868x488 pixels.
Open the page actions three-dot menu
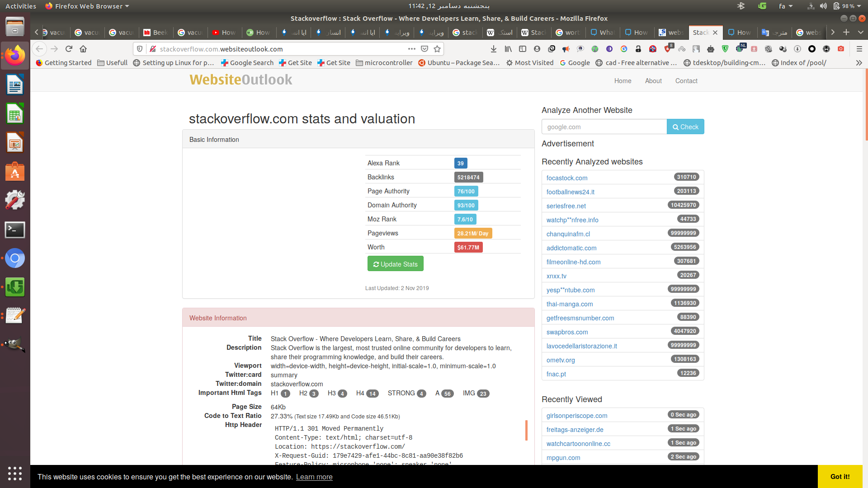point(411,49)
